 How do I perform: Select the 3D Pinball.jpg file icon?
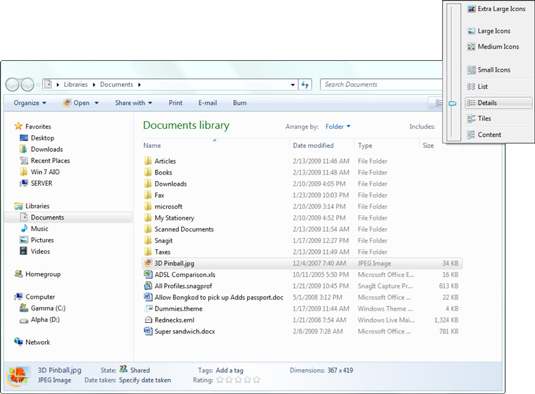[x=148, y=263]
